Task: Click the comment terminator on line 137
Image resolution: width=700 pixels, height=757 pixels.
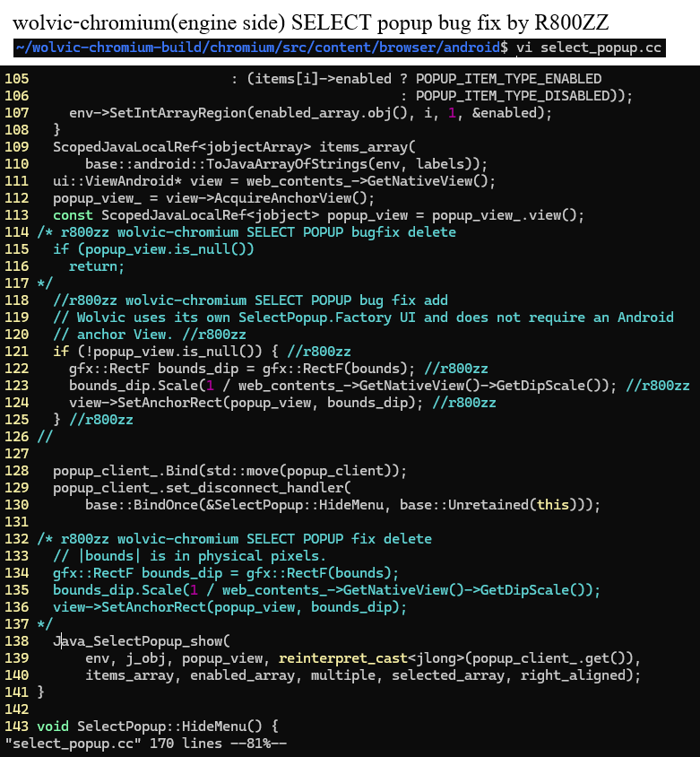Action: coord(45,623)
